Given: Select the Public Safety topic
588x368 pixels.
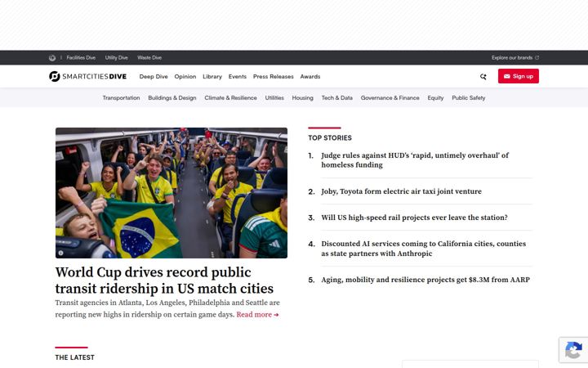Looking at the screenshot, I should click(469, 98).
